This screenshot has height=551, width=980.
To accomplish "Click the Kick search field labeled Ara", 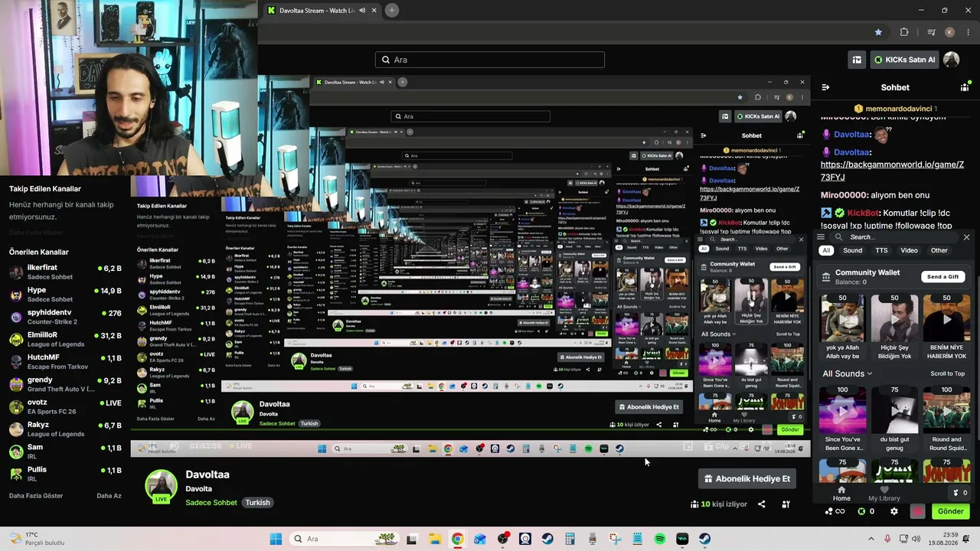I will [x=490, y=60].
